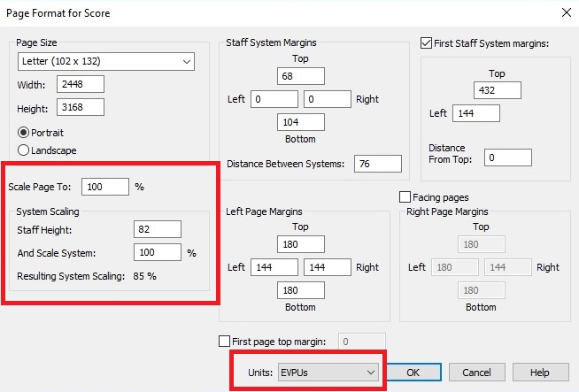This screenshot has height=392, width=579.
Task: Open Help for this dialog
Action: coord(539,373)
